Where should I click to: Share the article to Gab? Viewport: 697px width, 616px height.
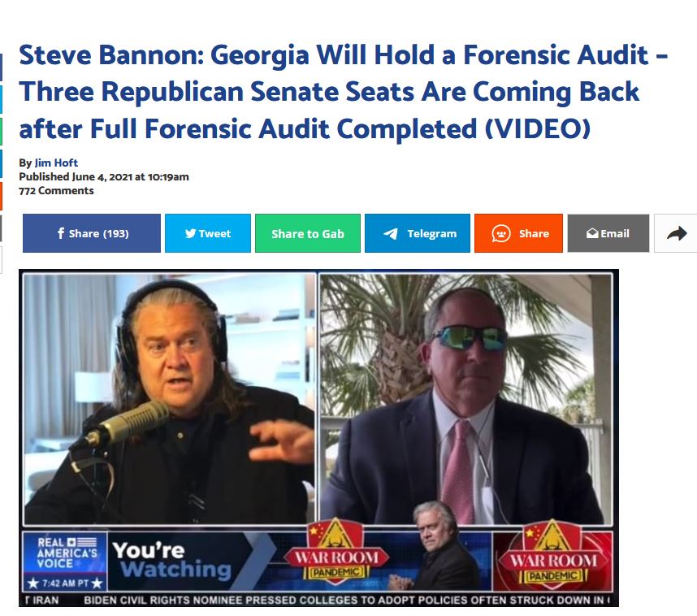click(x=308, y=233)
